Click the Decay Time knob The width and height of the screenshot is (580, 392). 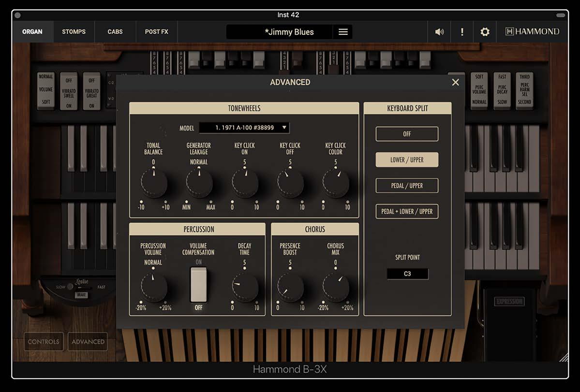244,286
